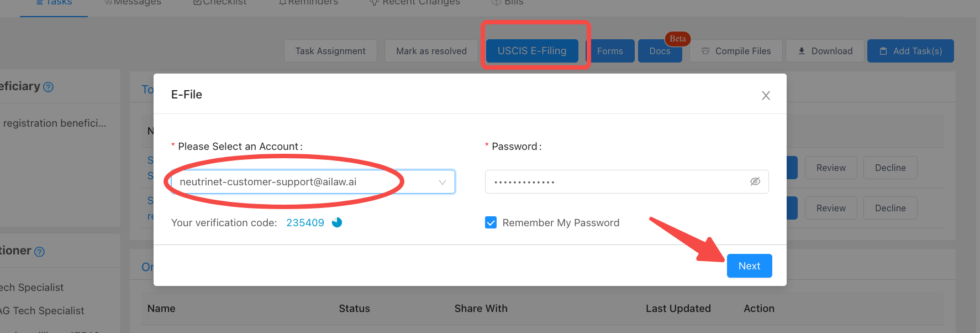Click the Download button icon
The image size is (980, 333).
[802, 51]
